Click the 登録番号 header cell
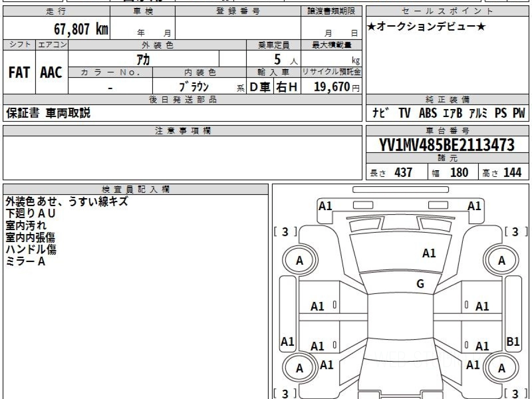The height and width of the screenshot is (399, 532). [238, 12]
